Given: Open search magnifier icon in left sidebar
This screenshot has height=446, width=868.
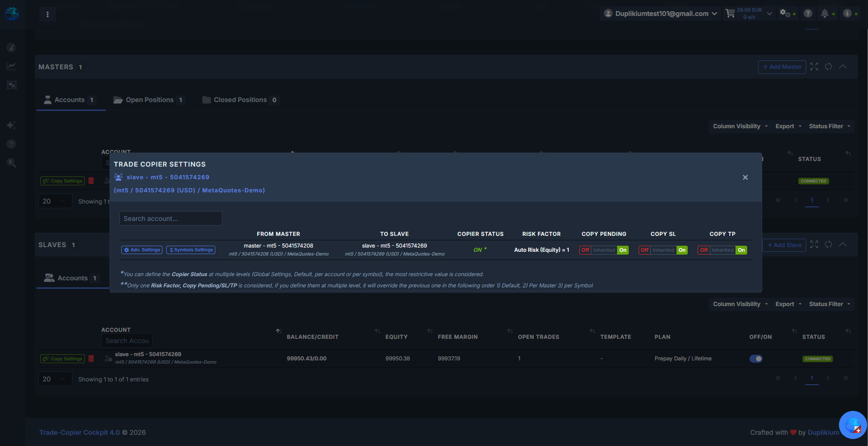Looking at the screenshot, I should [x=12, y=162].
